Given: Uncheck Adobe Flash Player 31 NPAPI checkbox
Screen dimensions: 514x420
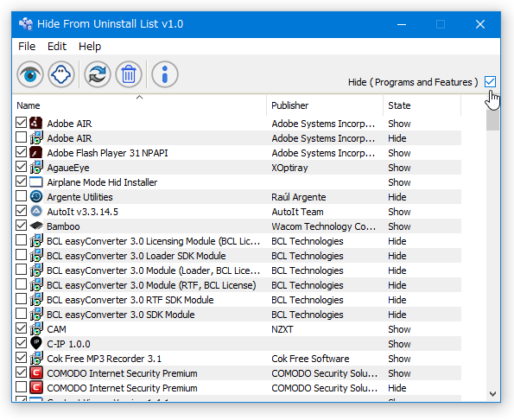Looking at the screenshot, I should [x=22, y=152].
